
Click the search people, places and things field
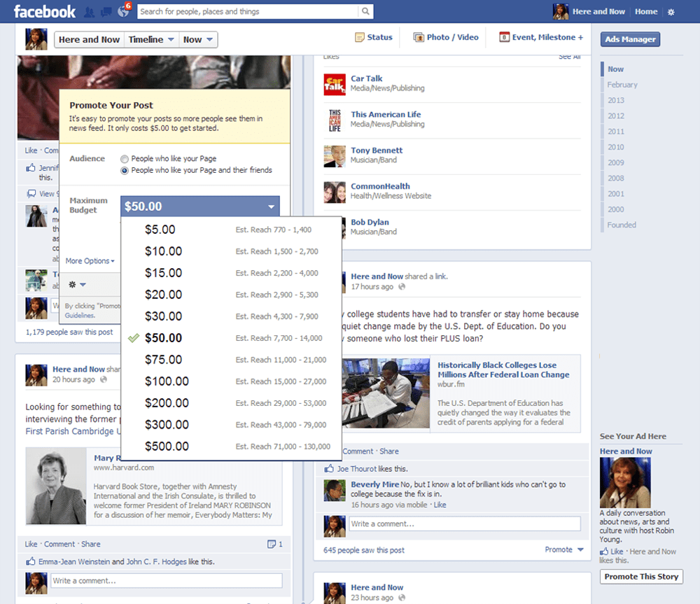pyautogui.click(x=248, y=11)
